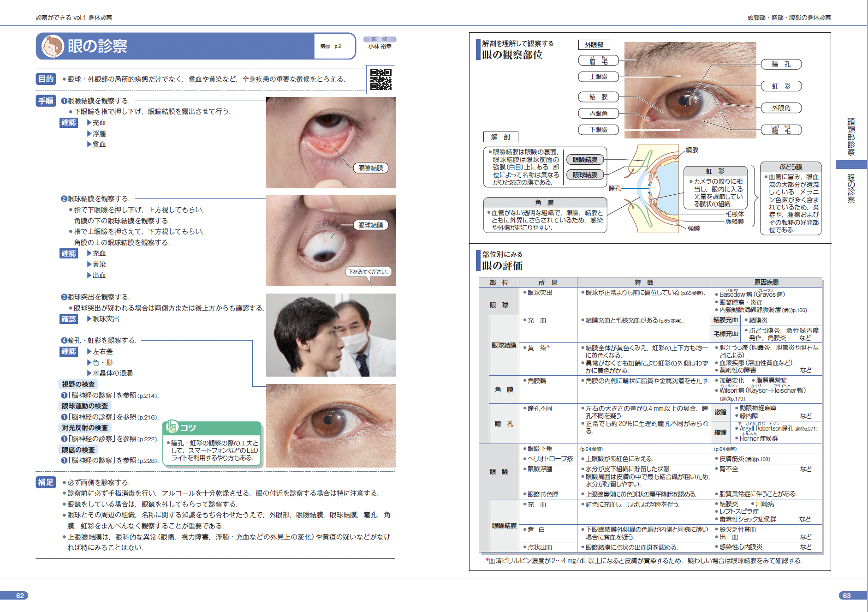Open the lower eyelid conjunctiva photo
This screenshot has width=868, height=612.
331,143
